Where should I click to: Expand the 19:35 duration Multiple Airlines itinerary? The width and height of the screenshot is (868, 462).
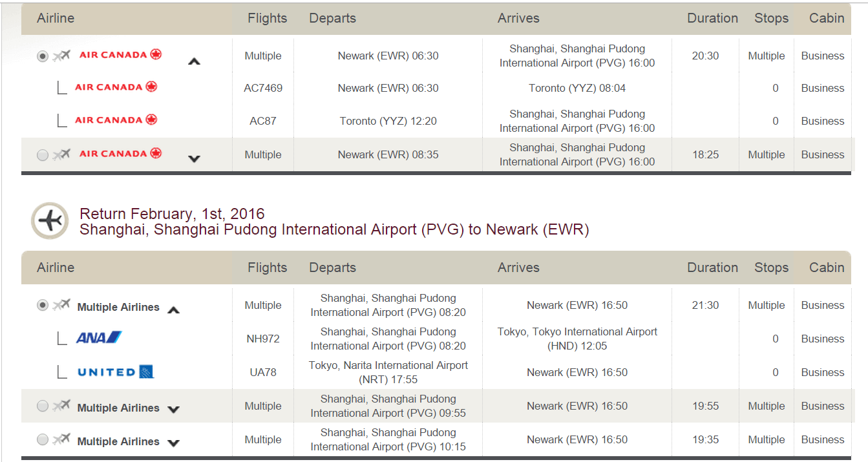pyautogui.click(x=173, y=443)
